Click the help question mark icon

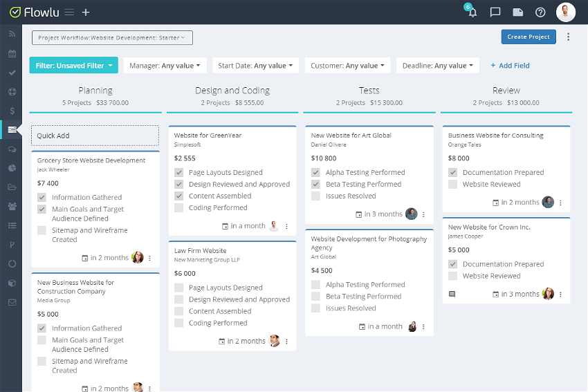(x=540, y=12)
